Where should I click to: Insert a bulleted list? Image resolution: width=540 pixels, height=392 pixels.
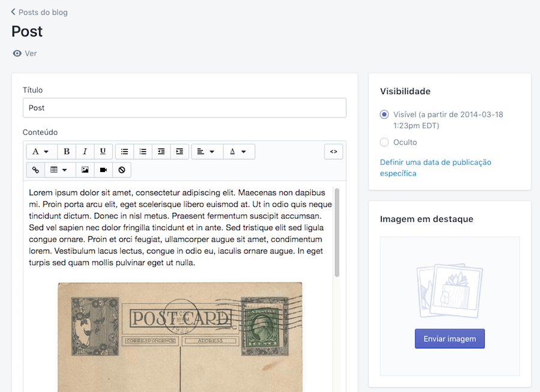coord(124,152)
